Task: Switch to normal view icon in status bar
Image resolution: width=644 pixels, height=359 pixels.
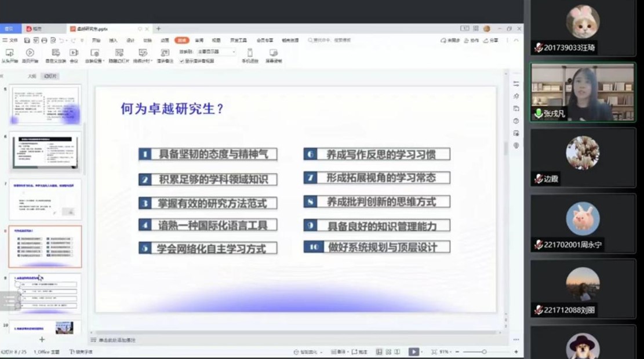Action: [379, 351]
